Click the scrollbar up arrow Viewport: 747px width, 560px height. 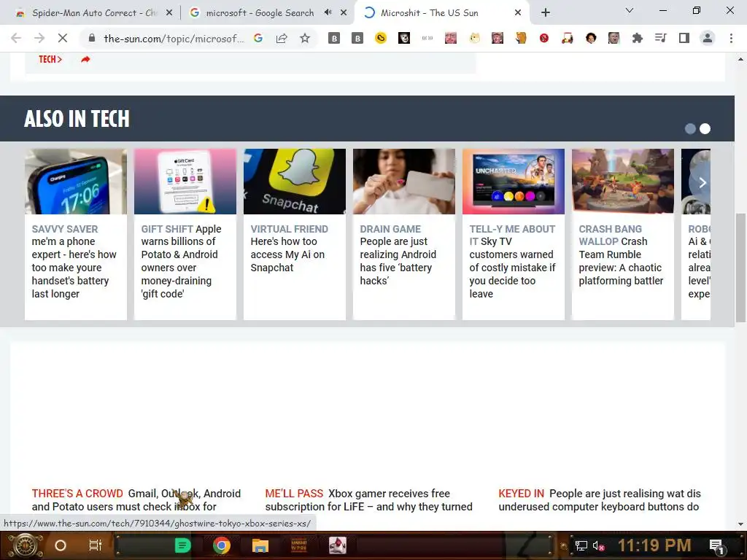tap(740, 60)
